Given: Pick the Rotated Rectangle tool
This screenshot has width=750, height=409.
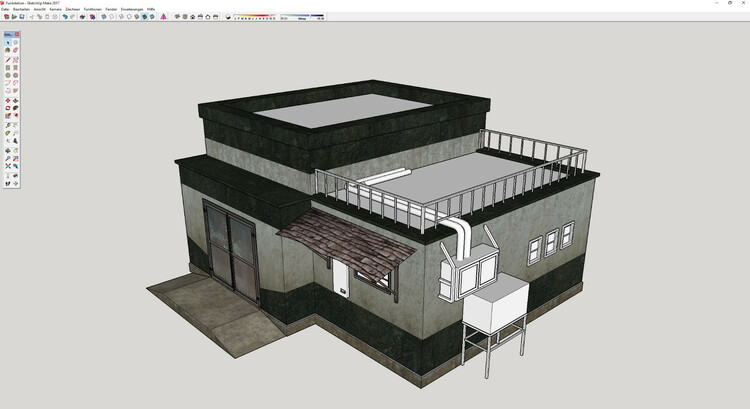Looking at the screenshot, I should coord(16,67).
